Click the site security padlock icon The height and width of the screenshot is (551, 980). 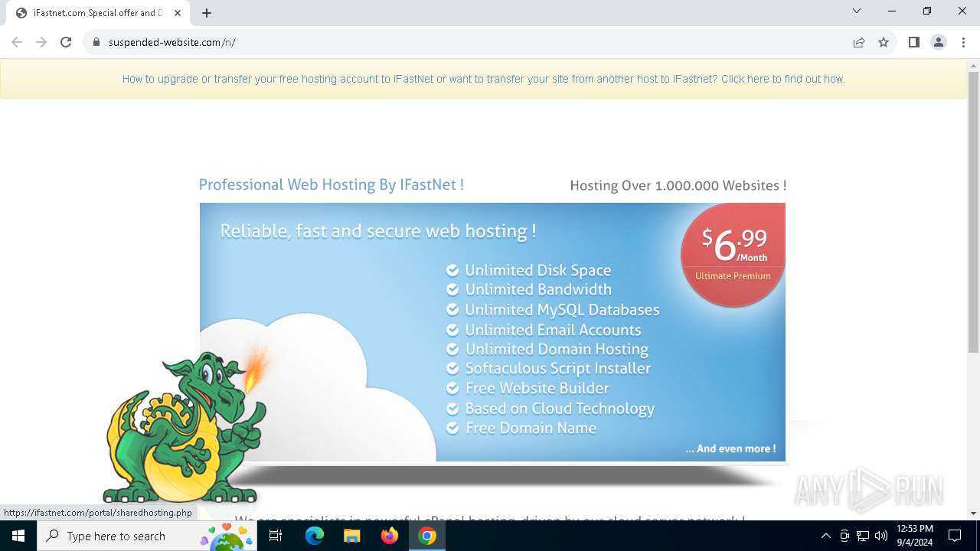point(96,42)
